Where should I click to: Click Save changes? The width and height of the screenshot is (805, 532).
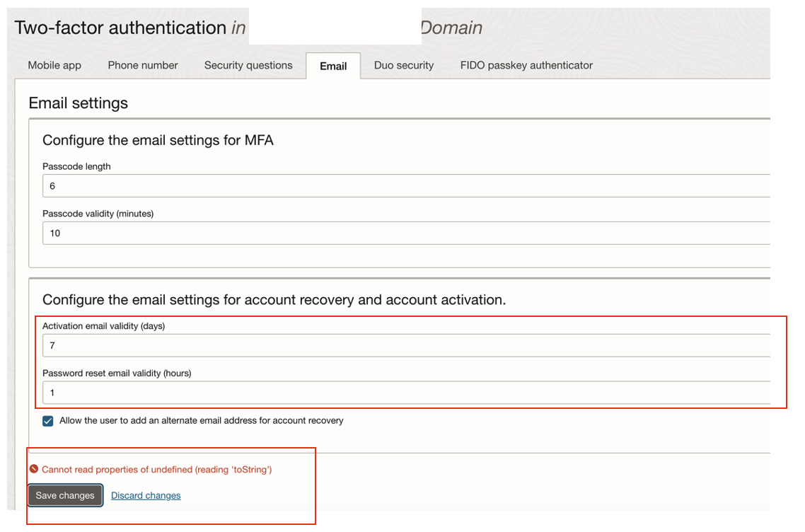pyautogui.click(x=64, y=495)
